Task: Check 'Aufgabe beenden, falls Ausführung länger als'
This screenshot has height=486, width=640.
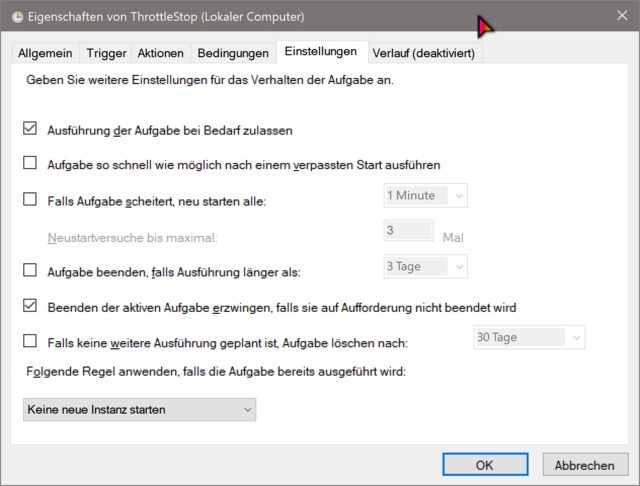Action: pos(30,270)
